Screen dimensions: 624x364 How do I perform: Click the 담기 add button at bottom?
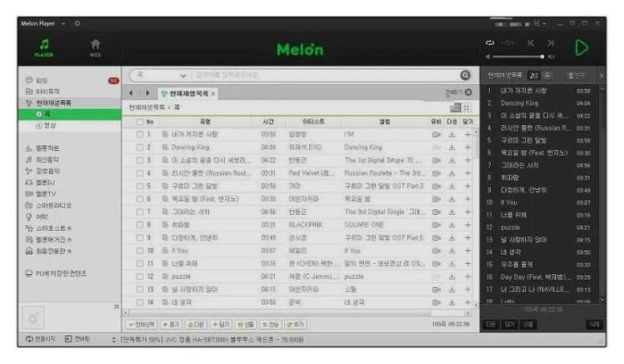click(221, 324)
